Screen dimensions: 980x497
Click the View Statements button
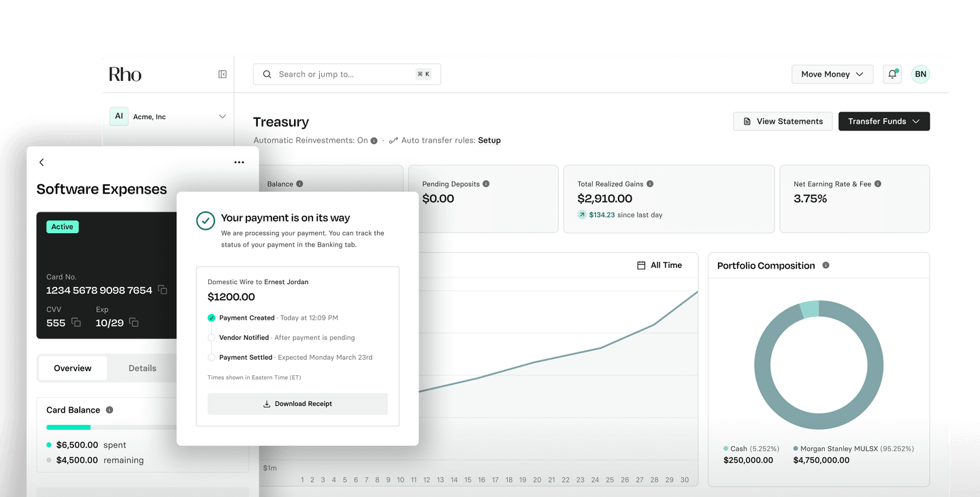pyautogui.click(x=782, y=121)
